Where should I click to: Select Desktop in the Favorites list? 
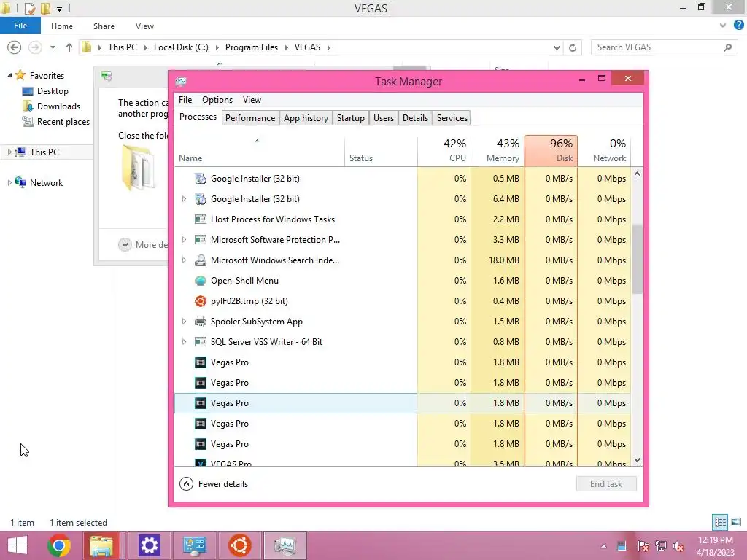point(53,91)
